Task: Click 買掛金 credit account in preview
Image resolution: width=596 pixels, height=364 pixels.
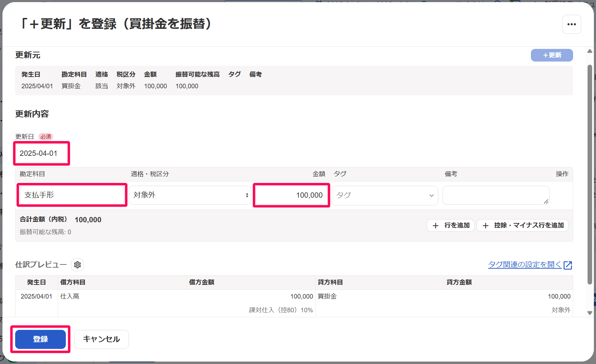Action: tap(327, 296)
